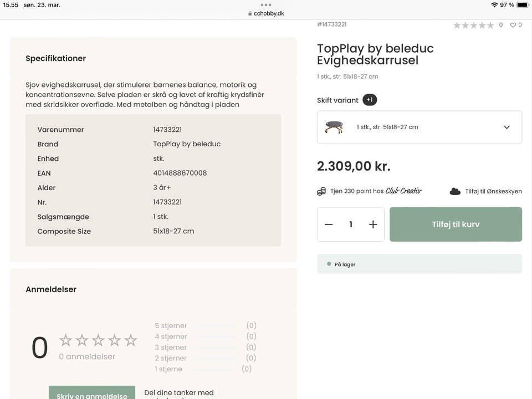Tap the three-dot menu at top
This screenshot has width=532, height=399.
(x=266, y=5)
